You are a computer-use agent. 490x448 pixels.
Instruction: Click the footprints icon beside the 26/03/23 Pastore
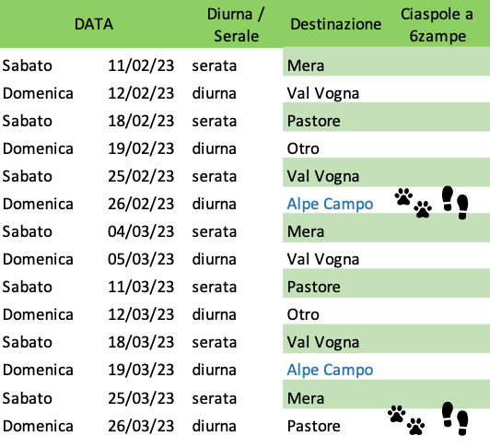(x=455, y=419)
